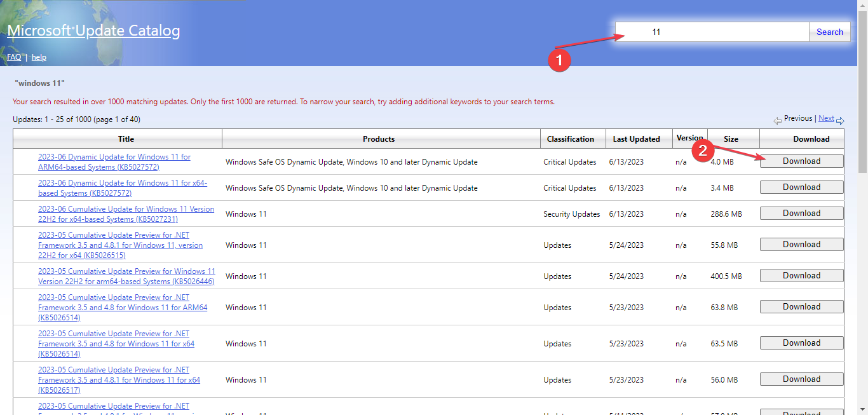The width and height of the screenshot is (868, 415).
Task: Download the 288.6 MB security update
Action: (x=801, y=212)
